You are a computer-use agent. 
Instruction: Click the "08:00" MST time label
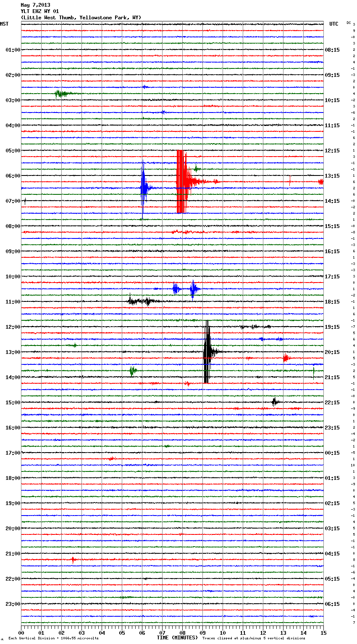[x=13, y=226]
